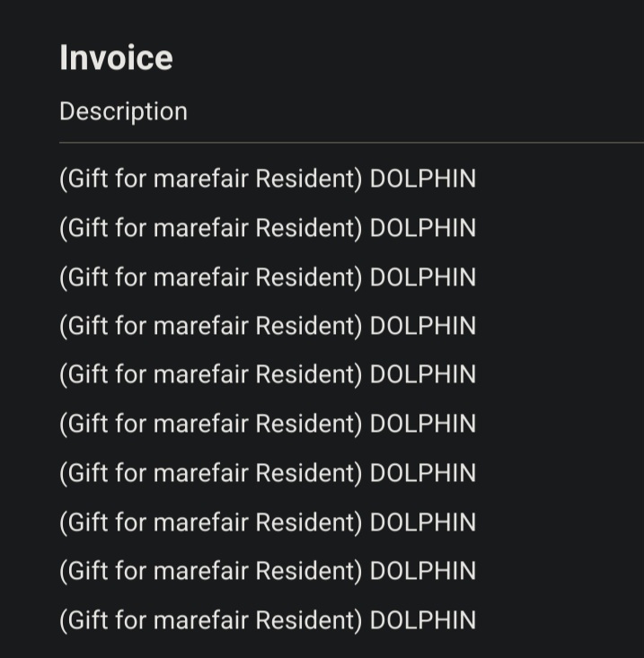This screenshot has height=658, width=644.
Task: Click the divider line under Description
Action: pyautogui.click(x=352, y=143)
